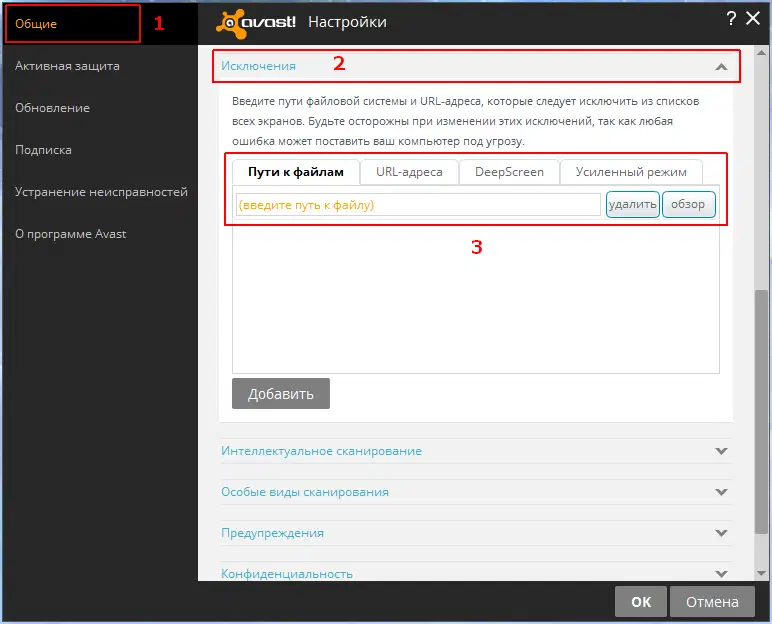Collapse the Исключения section chevron
772x624 pixels.
point(721,66)
